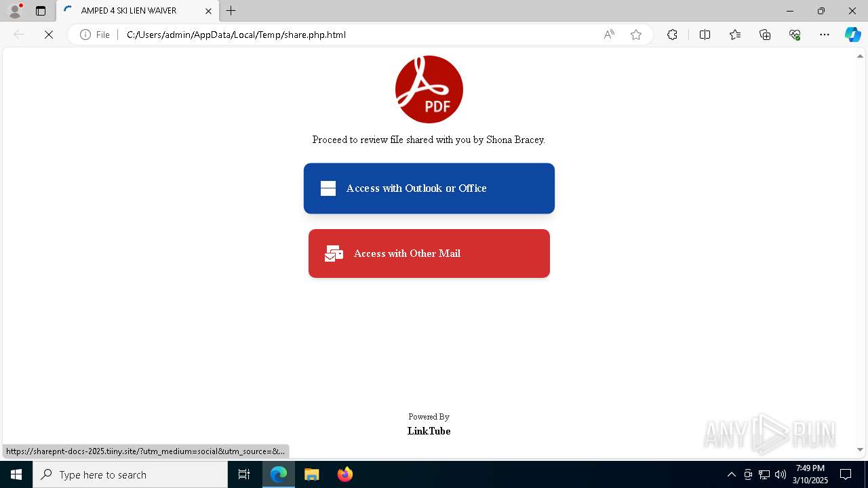Click the LinkTube footer text
The height and width of the screenshot is (488, 868).
pos(429,431)
